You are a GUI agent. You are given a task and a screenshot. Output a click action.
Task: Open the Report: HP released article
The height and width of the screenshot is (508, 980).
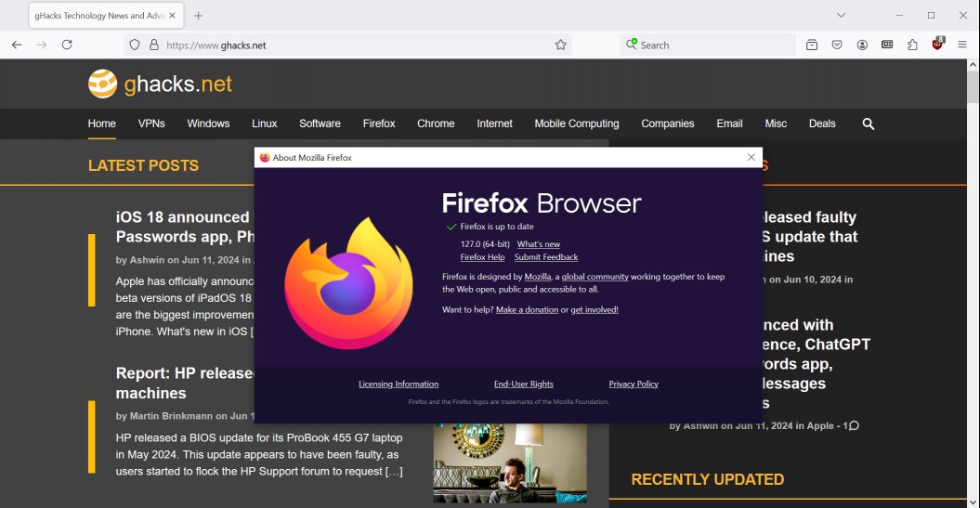185,383
